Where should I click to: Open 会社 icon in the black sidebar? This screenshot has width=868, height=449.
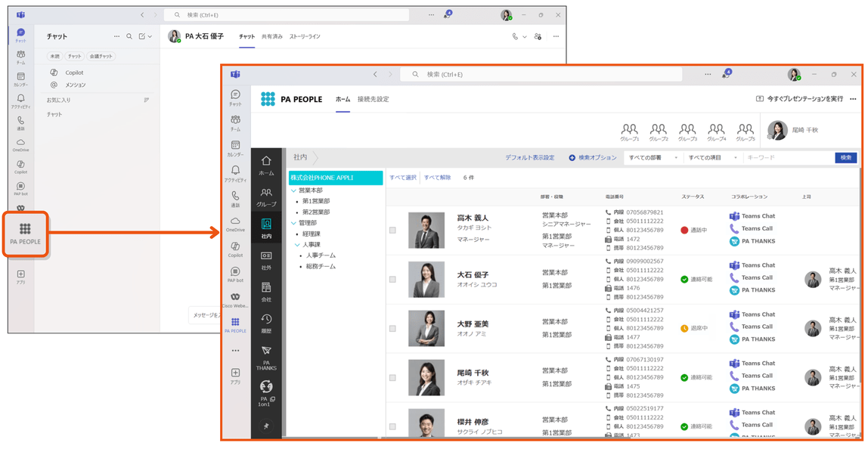click(x=266, y=292)
